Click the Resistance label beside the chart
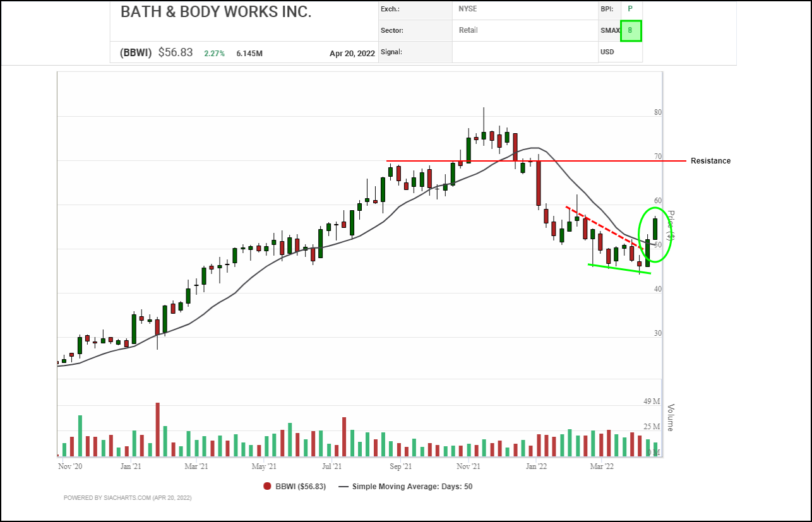The width and height of the screenshot is (812, 522). click(710, 161)
